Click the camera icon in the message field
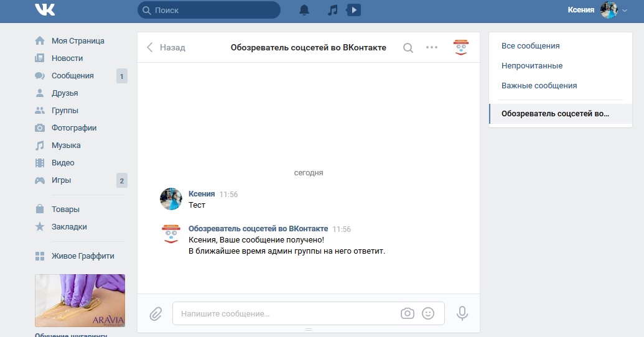Image resolution: width=644 pixels, height=337 pixels. 408,313
